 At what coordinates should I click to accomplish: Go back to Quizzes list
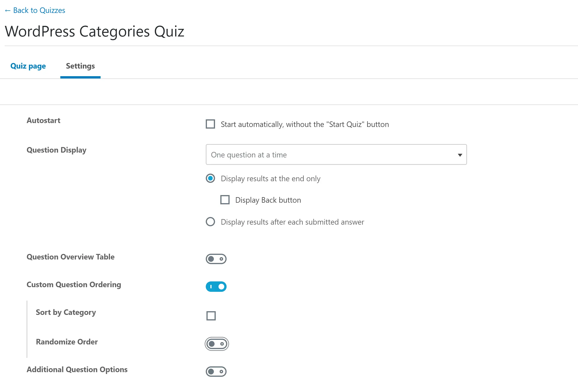coord(35,10)
